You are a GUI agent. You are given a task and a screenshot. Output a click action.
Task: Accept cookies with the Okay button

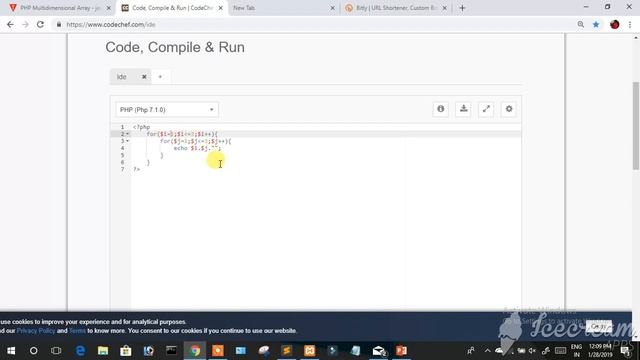click(599, 327)
